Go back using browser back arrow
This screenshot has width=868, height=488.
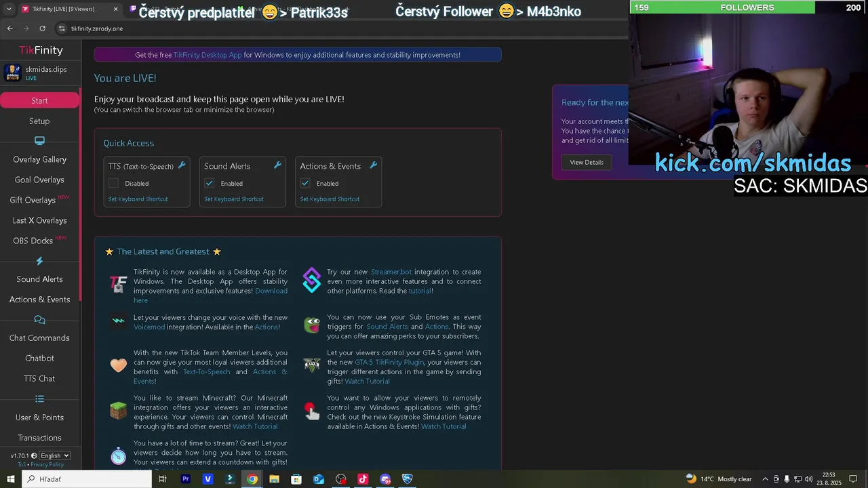point(9,28)
